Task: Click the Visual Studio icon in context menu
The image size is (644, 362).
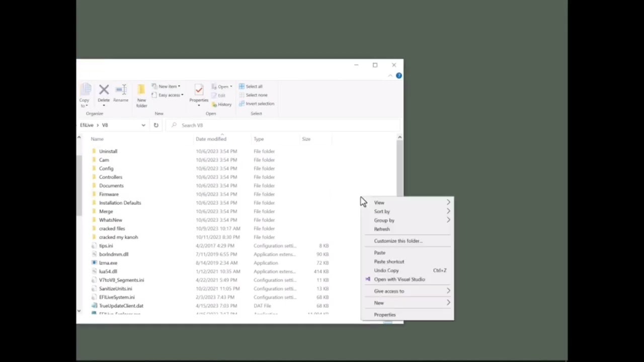Action: (x=368, y=279)
